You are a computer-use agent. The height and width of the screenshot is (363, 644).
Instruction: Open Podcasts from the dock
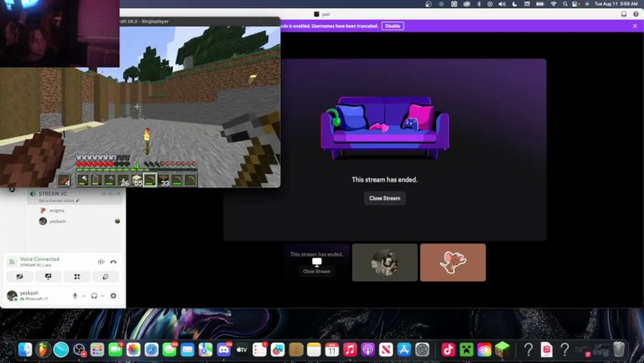pos(368,349)
